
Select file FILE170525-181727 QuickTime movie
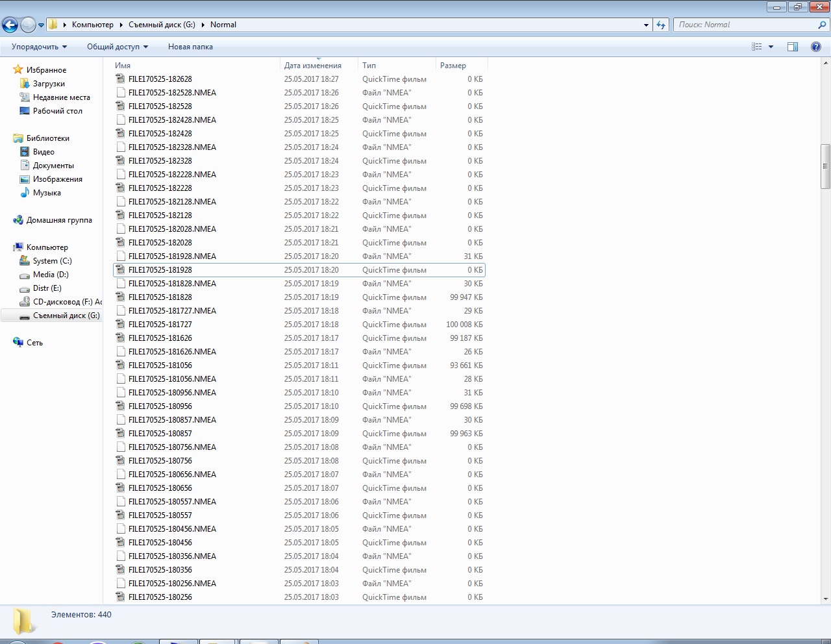tap(160, 325)
